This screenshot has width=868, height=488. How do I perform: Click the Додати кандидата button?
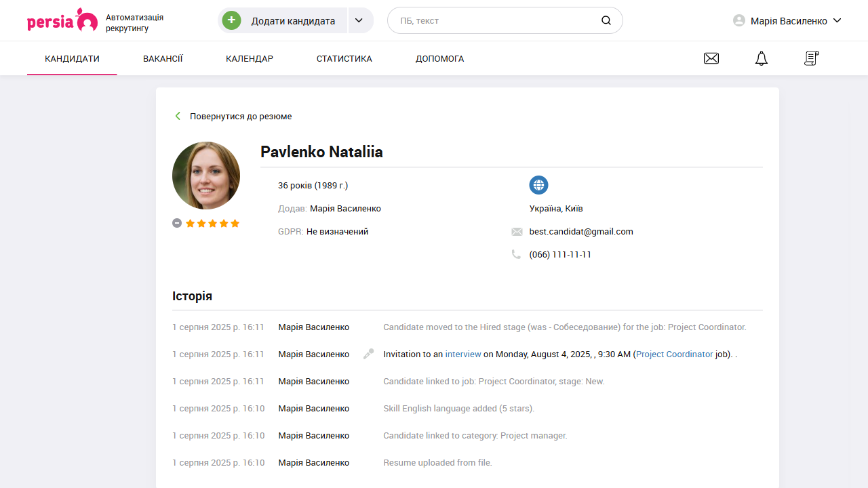coord(292,21)
